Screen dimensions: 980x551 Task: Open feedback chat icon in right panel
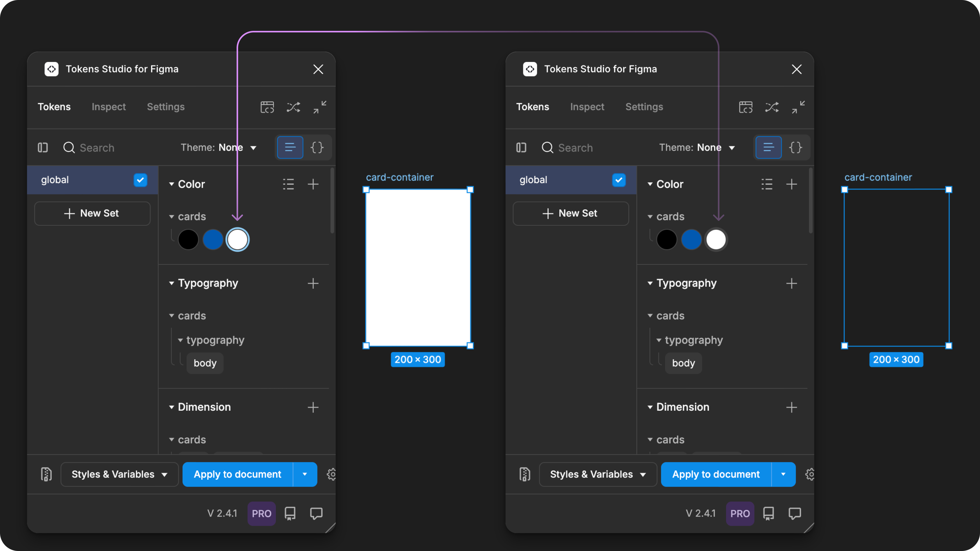point(795,514)
